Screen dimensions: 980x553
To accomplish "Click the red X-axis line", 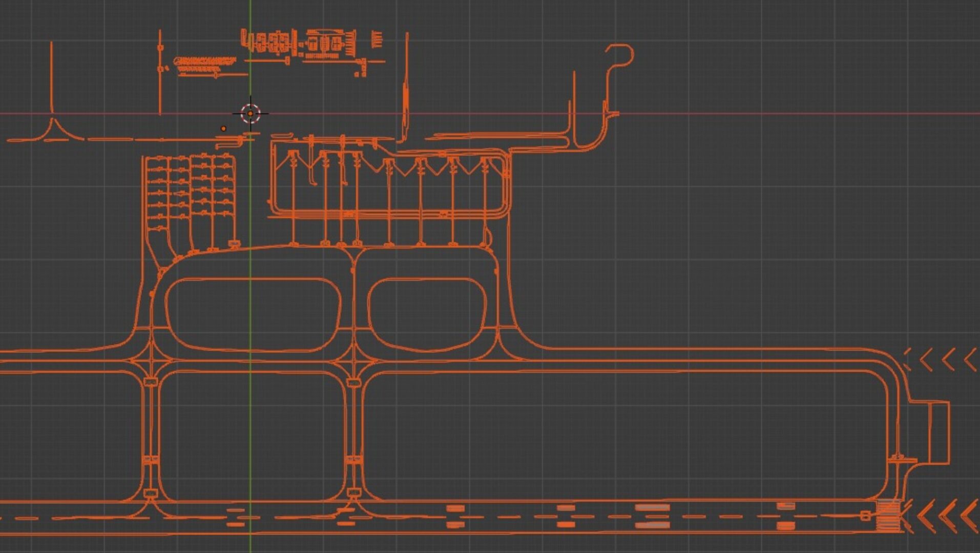I will [768, 114].
